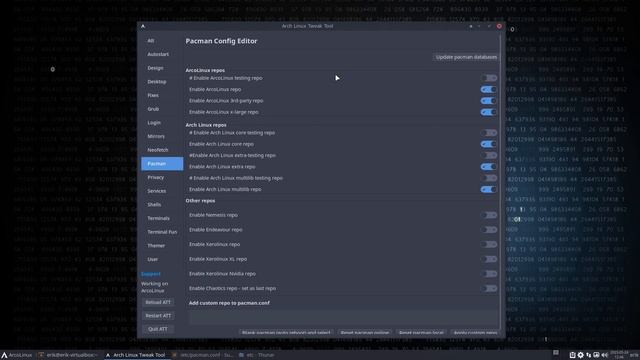Click the Support link in sidebar
The width and height of the screenshot is (640, 360).
(x=151, y=274)
